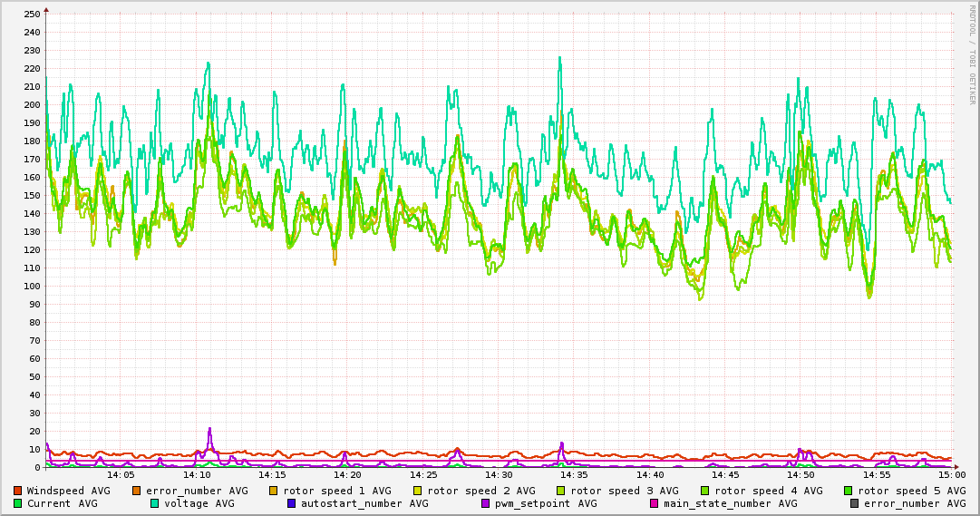This screenshot has width=980, height=516.
Task: Click the 15:00 time axis label
Action: click(952, 475)
